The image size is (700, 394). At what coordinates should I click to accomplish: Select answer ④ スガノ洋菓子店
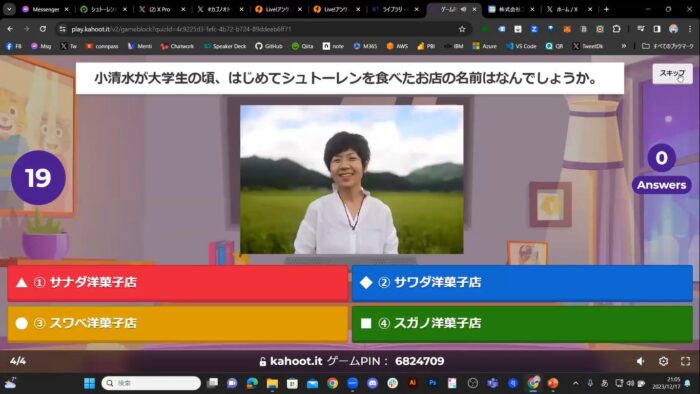tap(522, 323)
